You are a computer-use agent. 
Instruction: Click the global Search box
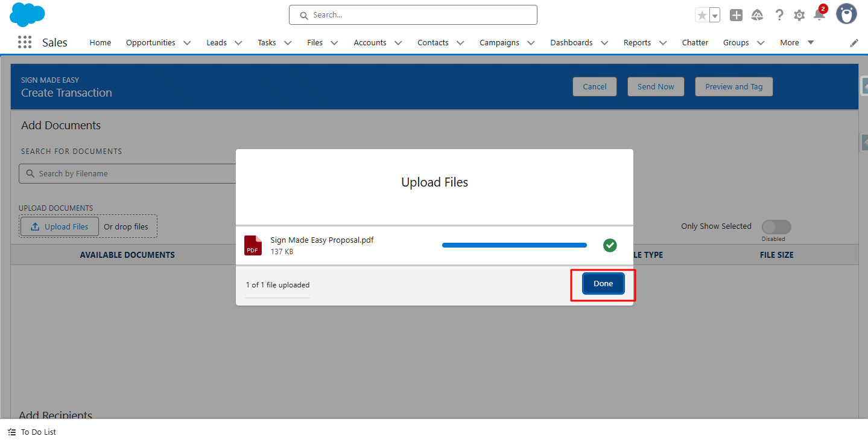[x=413, y=15]
